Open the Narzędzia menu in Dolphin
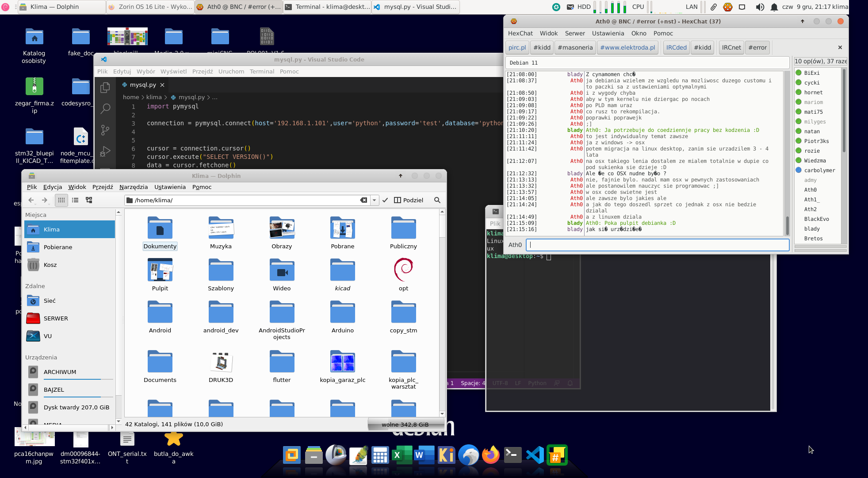868x478 pixels. point(133,187)
